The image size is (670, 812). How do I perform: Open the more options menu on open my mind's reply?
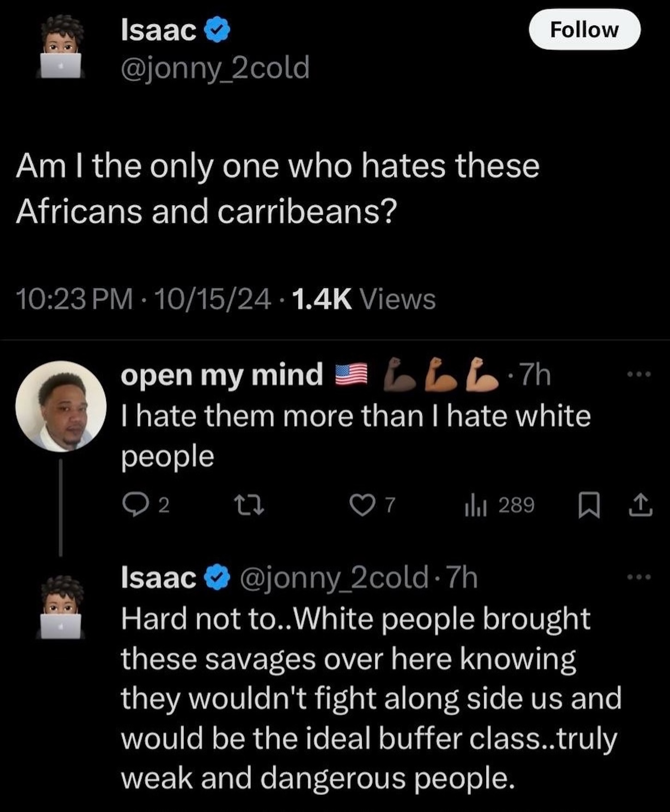(639, 374)
